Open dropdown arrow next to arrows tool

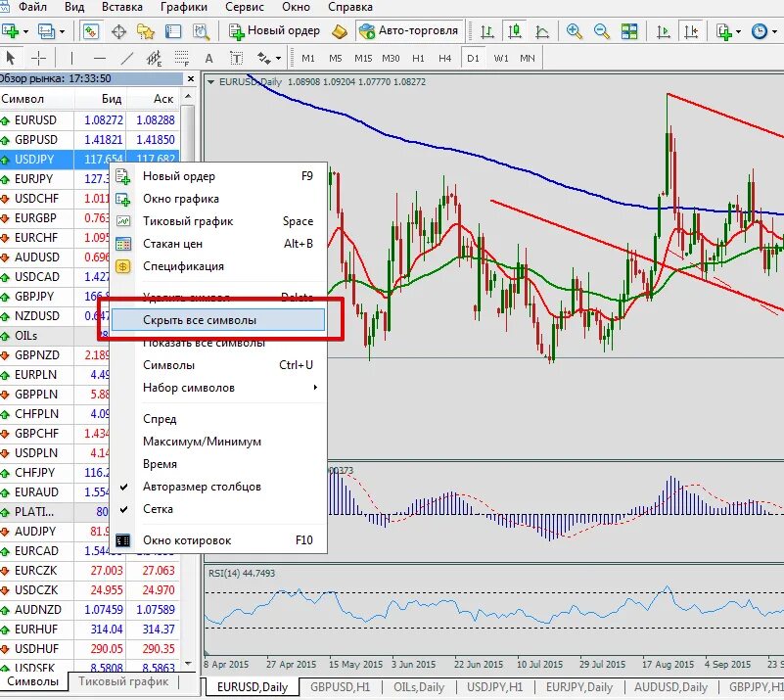point(278,59)
